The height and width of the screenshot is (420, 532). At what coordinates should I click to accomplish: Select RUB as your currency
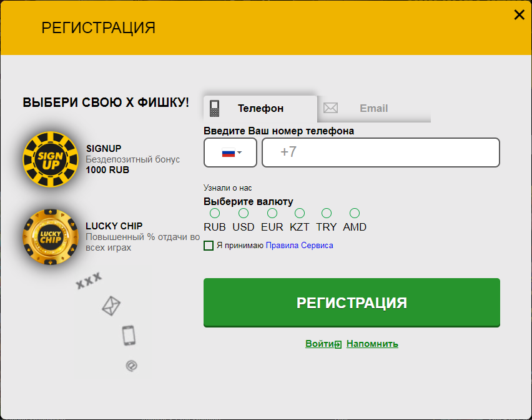(214, 212)
